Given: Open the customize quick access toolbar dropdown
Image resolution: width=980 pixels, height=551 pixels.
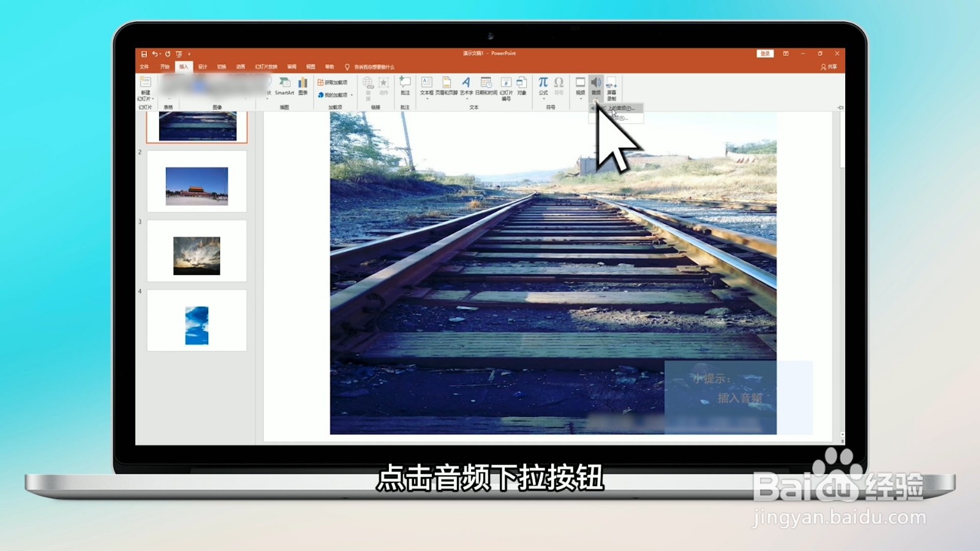Looking at the screenshot, I should pyautogui.click(x=189, y=54).
